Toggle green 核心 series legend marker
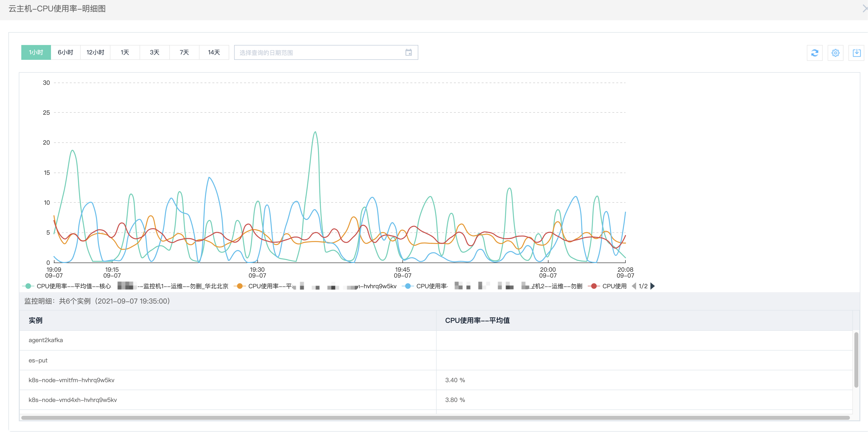 [x=28, y=286]
